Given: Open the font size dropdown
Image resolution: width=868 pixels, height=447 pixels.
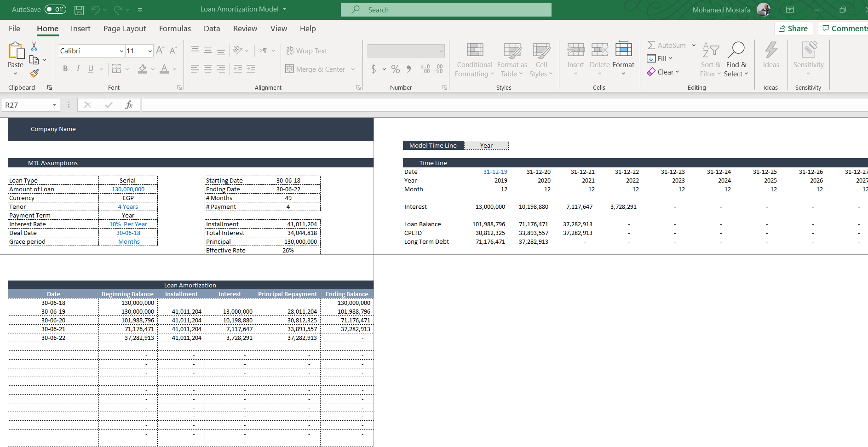Looking at the screenshot, I should [x=150, y=51].
